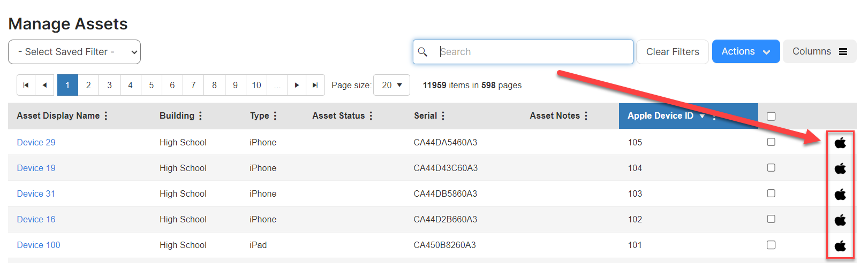Tick the checkbox for Device 16
This screenshot has height=263, width=868.
pos(771,219)
